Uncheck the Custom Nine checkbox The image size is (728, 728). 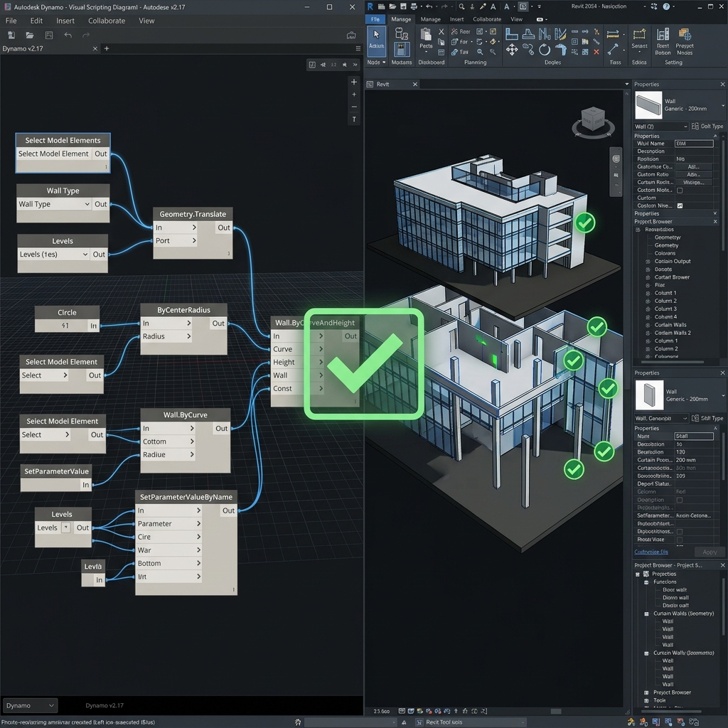point(680,205)
